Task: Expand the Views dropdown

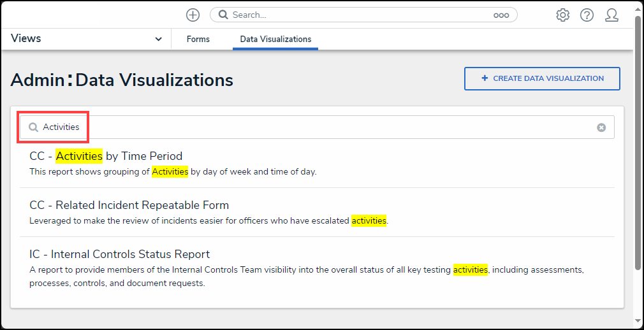Action: coord(158,39)
